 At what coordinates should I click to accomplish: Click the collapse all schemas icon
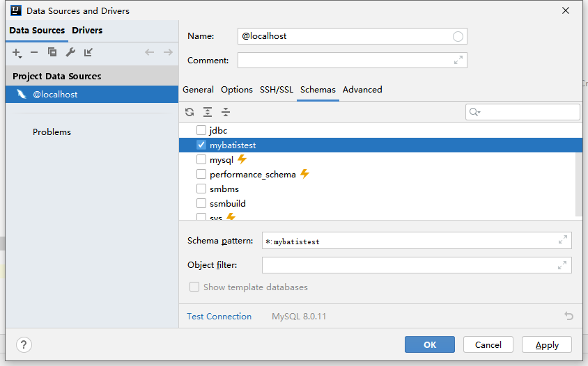226,112
